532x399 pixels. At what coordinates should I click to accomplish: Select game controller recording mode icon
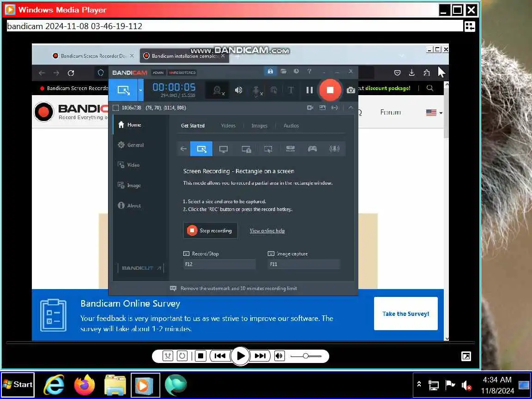pos(312,149)
